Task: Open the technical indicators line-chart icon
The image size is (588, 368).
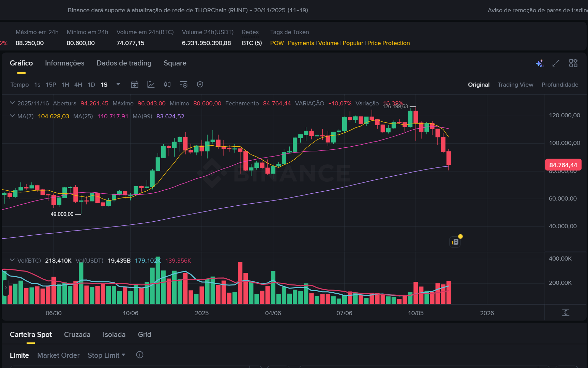Action: 151,85
